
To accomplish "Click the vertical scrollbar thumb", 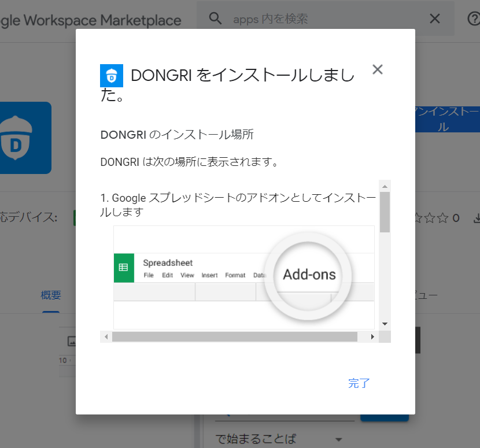I will click(x=385, y=212).
